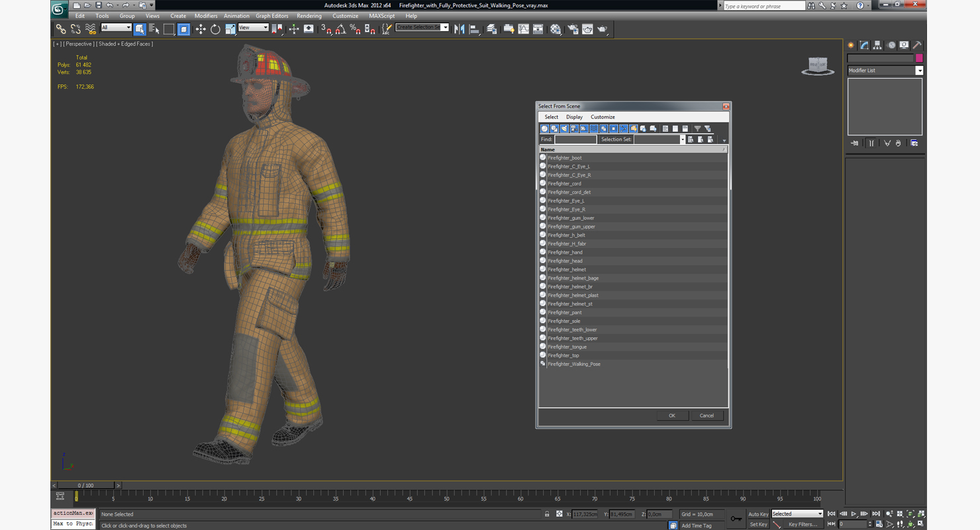Viewport: 980px width, 530px height.
Task: Click the Find input field in dialog
Action: 575,140
